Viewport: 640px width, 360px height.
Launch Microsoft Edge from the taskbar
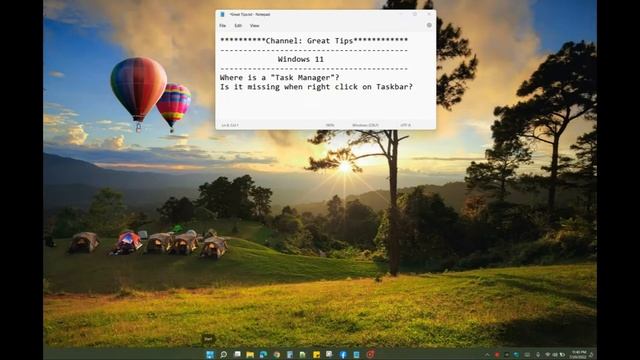pos(264,354)
